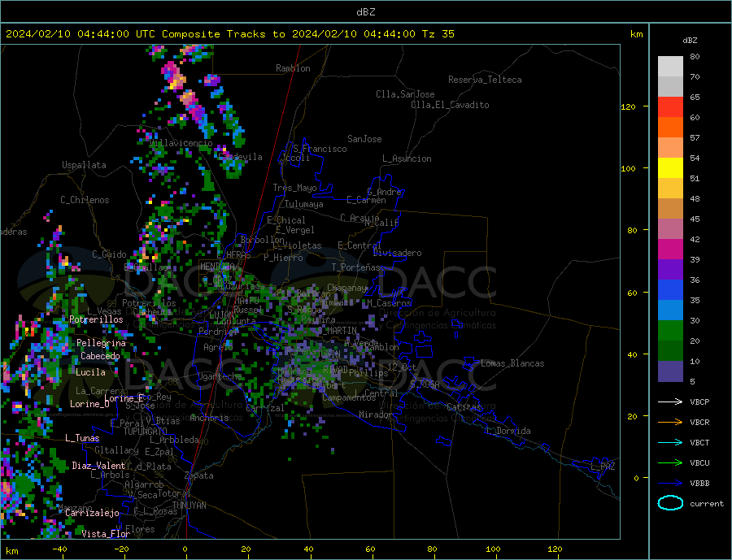732x560 pixels.
Task: Click the -40 km tick on bottom axis
Action: coord(59,549)
